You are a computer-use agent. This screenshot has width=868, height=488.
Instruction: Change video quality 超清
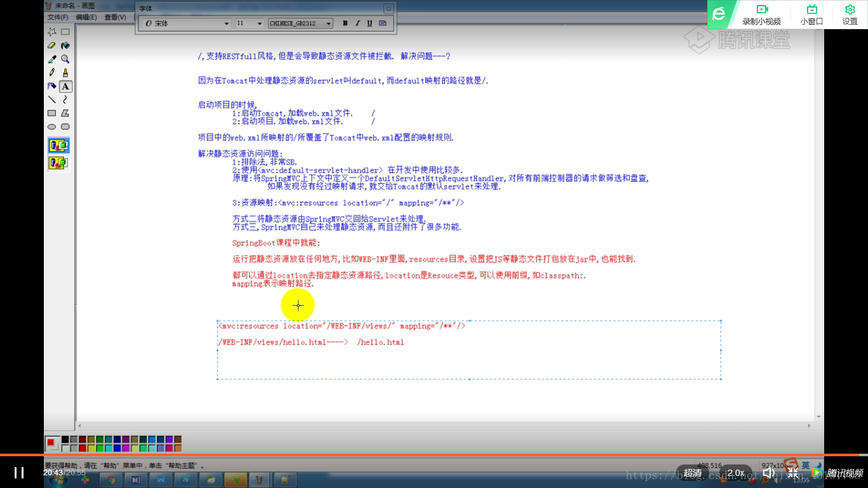pos(693,473)
